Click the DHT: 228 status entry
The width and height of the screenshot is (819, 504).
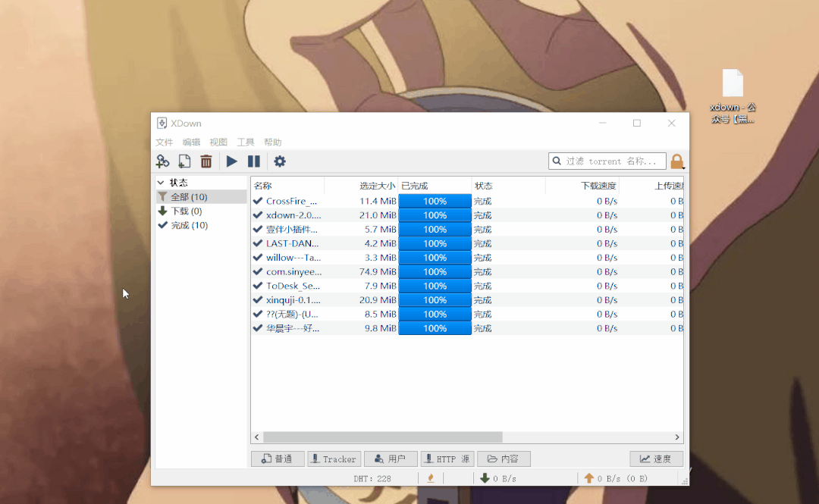[372, 478]
